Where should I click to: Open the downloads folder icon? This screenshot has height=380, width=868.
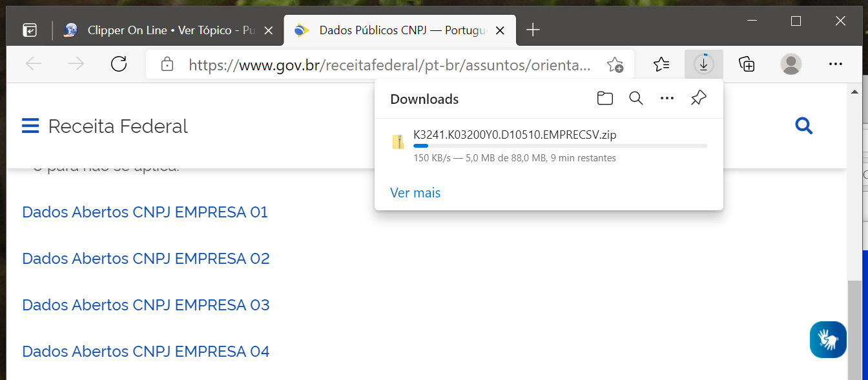coord(604,99)
